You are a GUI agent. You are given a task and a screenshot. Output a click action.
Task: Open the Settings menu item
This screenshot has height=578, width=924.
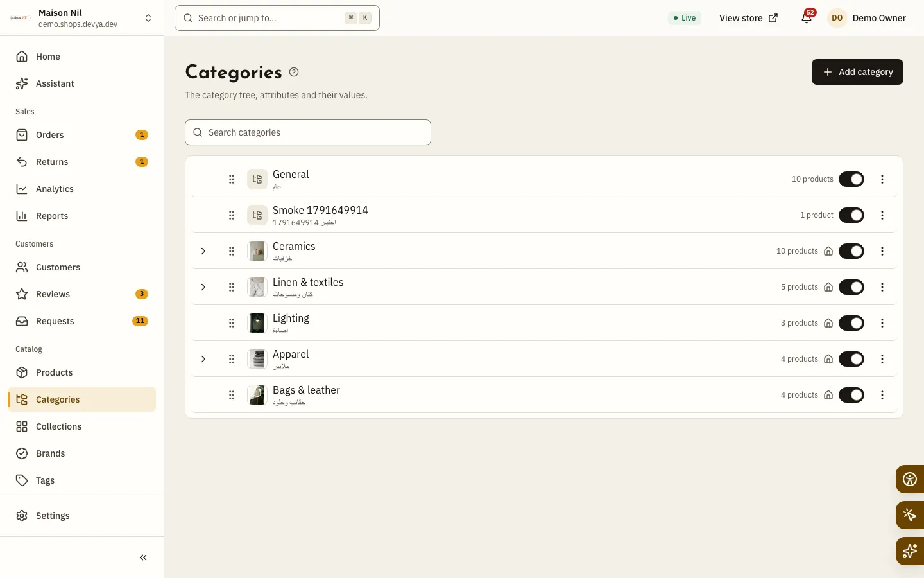(x=81, y=516)
